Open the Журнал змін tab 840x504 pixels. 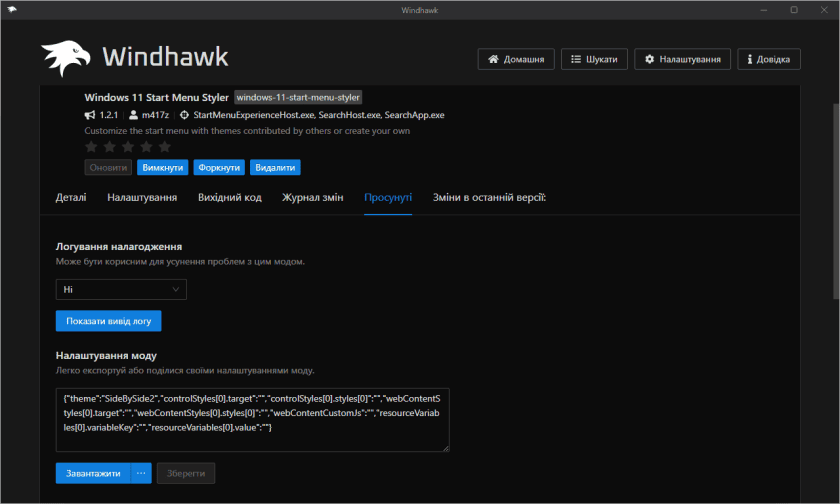click(313, 198)
